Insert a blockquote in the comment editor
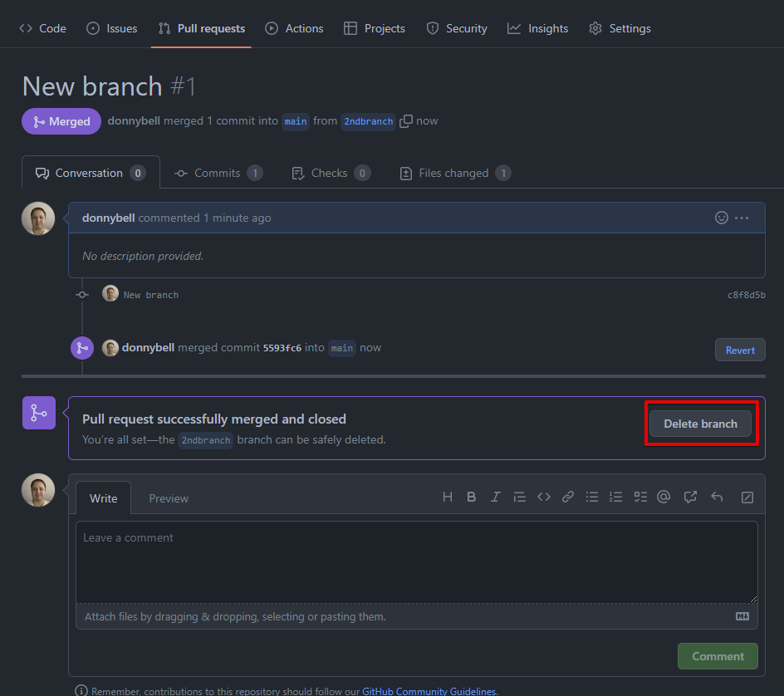 [x=520, y=496]
